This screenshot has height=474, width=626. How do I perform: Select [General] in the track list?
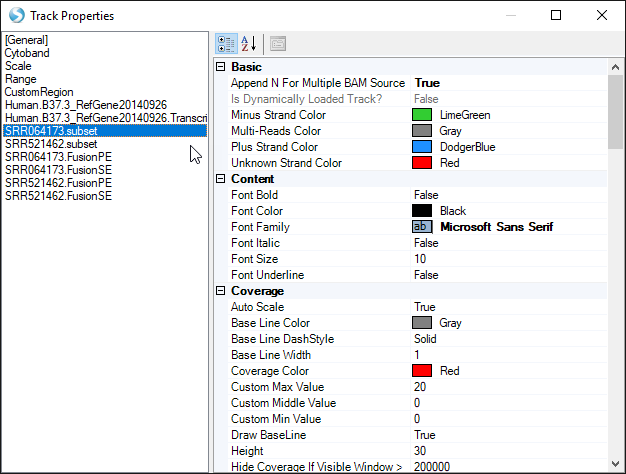click(105, 40)
